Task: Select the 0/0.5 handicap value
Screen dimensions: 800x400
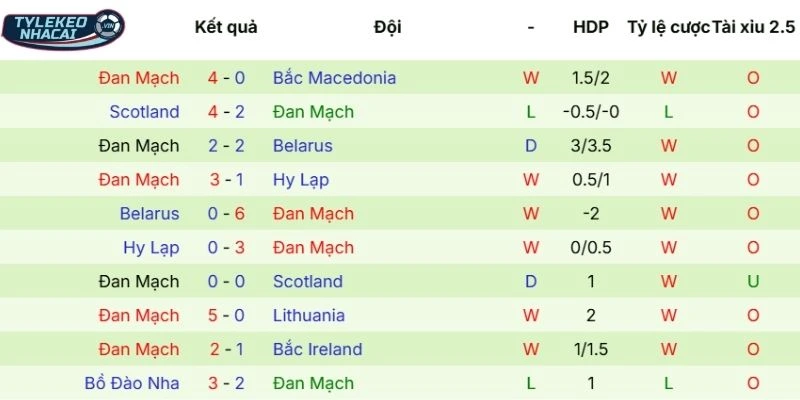Action: coord(591,248)
